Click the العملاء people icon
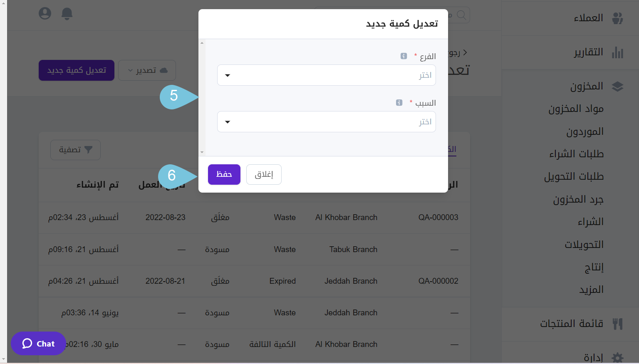Viewport: 639px width, 364px height. point(618,18)
